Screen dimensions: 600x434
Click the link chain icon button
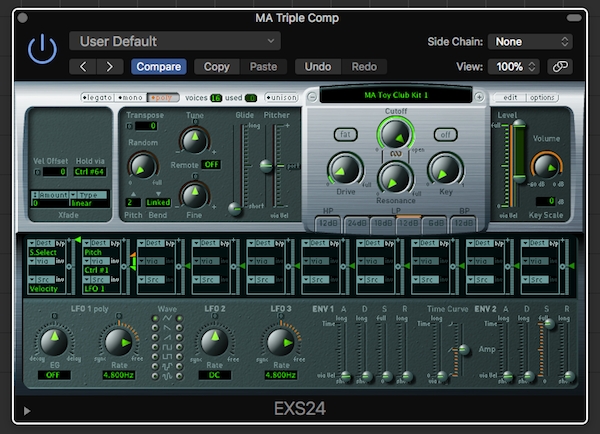coord(560,67)
